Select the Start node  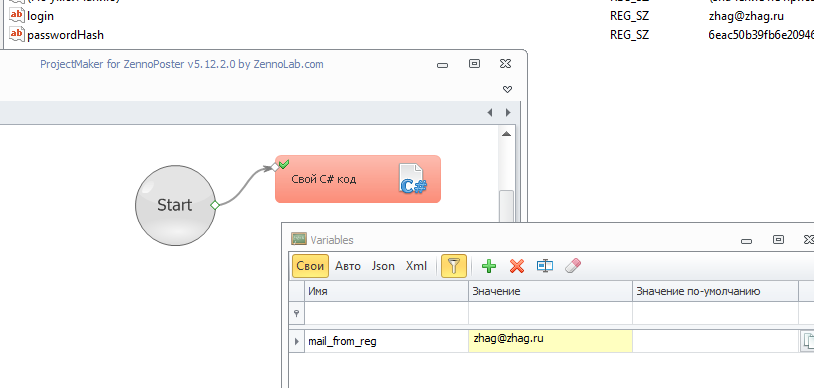click(x=175, y=205)
